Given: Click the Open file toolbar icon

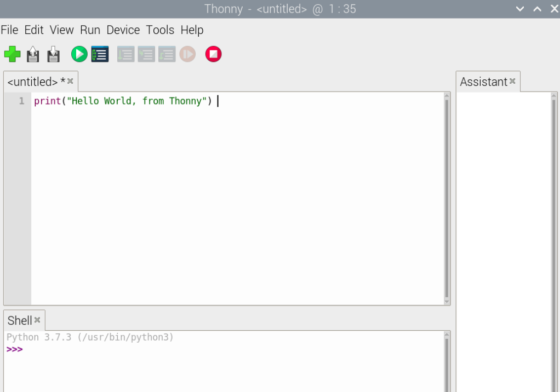Looking at the screenshot, I should coord(33,54).
